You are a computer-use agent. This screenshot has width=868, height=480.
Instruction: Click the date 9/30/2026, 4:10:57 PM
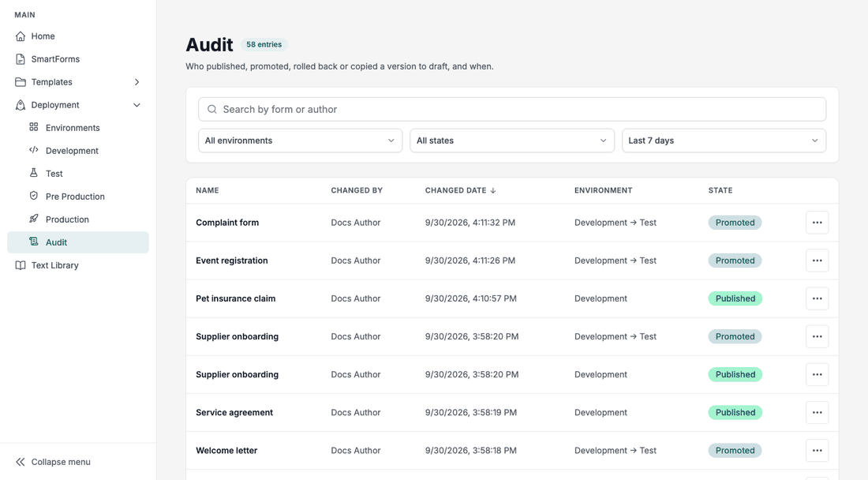click(470, 298)
